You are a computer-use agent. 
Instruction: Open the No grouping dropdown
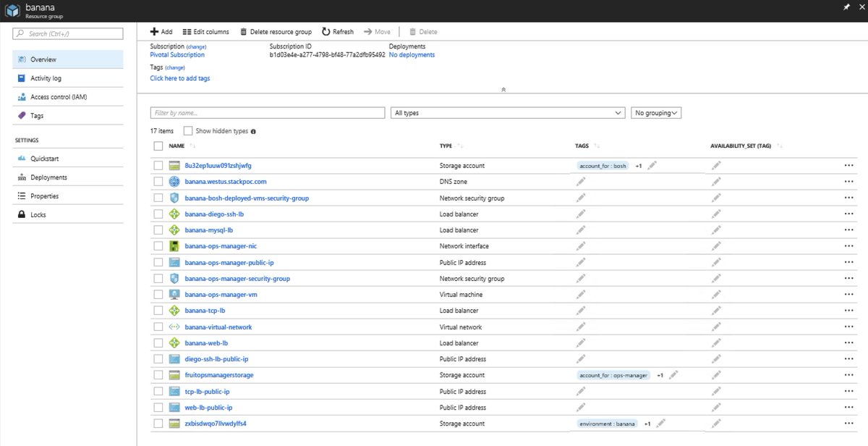pos(656,113)
